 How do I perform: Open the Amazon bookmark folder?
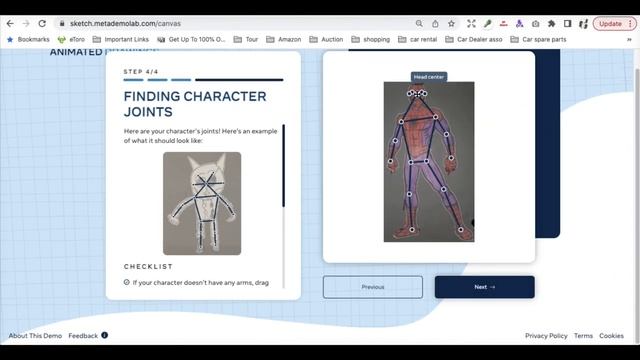click(x=284, y=40)
